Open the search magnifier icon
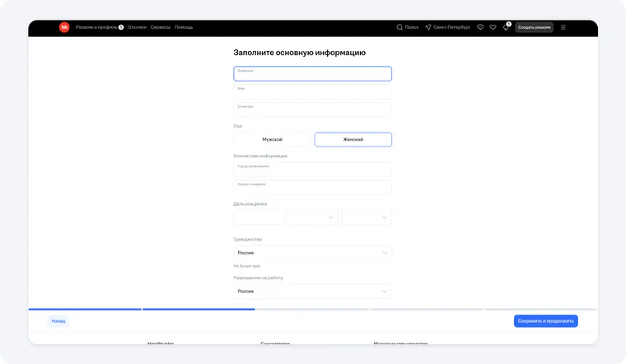 pyautogui.click(x=399, y=27)
